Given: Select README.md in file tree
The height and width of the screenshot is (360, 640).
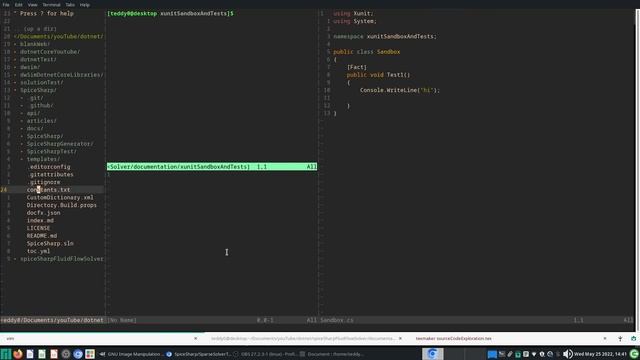Looking at the screenshot, I should [x=42, y=236].
